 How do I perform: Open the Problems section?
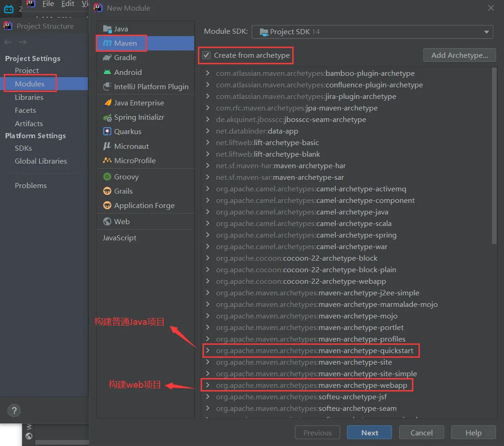pyautogui.click(x=31, y=185)
